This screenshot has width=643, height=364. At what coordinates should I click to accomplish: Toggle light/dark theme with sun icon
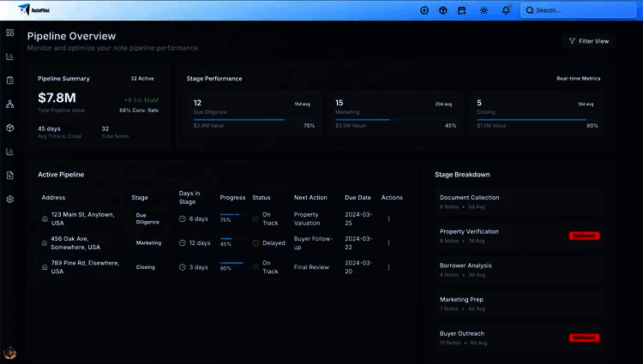click(x=484, y=10)
